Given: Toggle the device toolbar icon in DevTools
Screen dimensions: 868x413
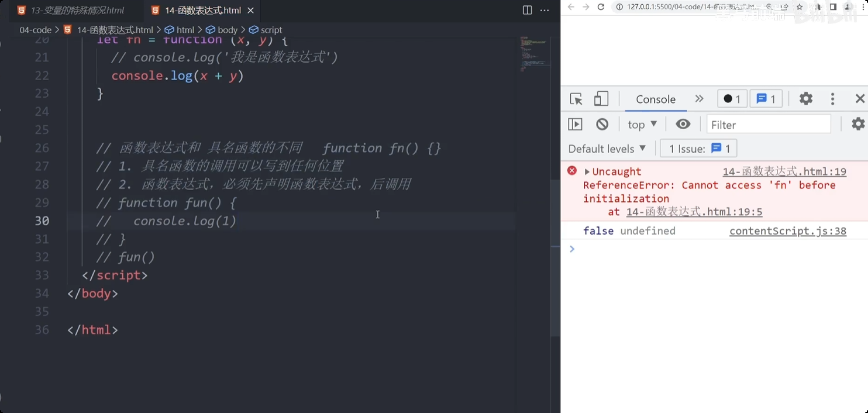Looking at the screenshot, I should [601, 99].
